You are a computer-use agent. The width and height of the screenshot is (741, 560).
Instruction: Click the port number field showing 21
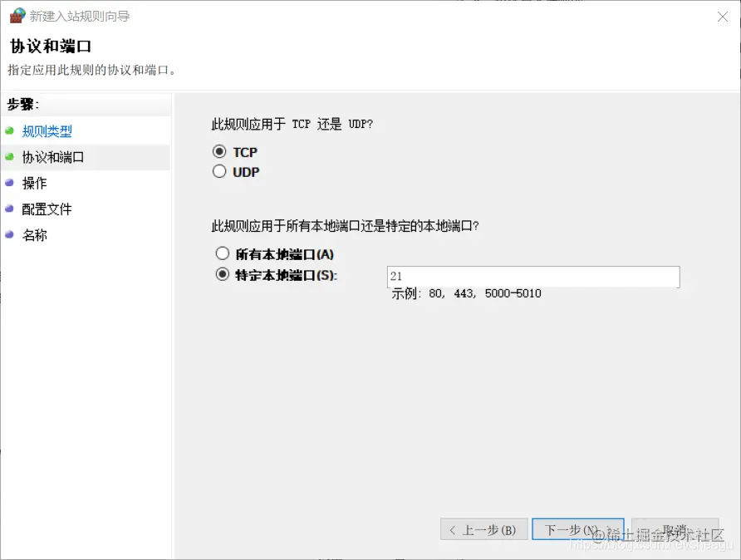pos(532,276)
